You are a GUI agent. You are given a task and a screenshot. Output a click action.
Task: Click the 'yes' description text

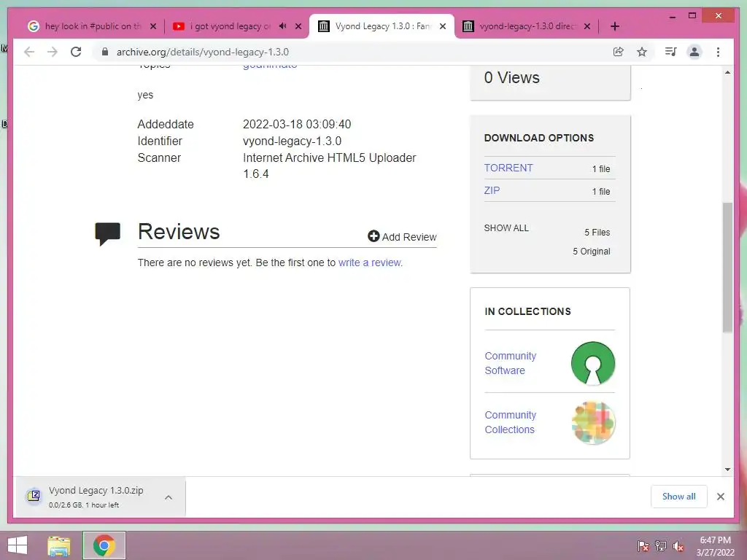145,95
